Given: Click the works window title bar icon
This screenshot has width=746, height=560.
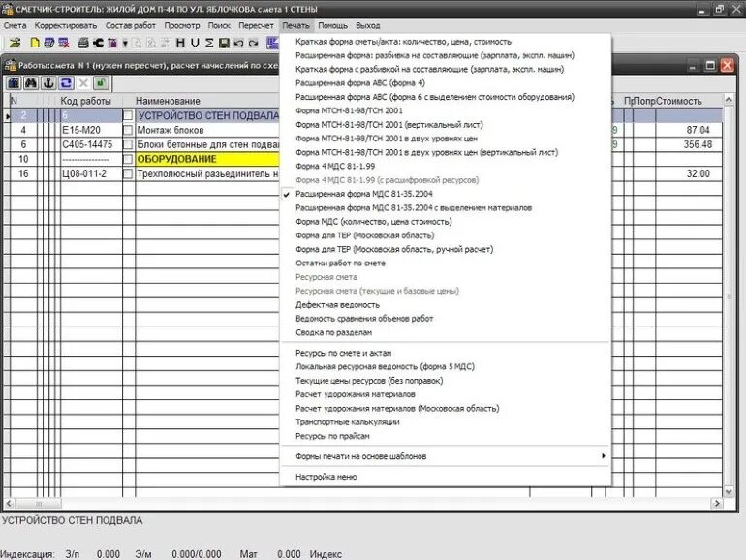Looking at the screenshot, I should [10, 65].
